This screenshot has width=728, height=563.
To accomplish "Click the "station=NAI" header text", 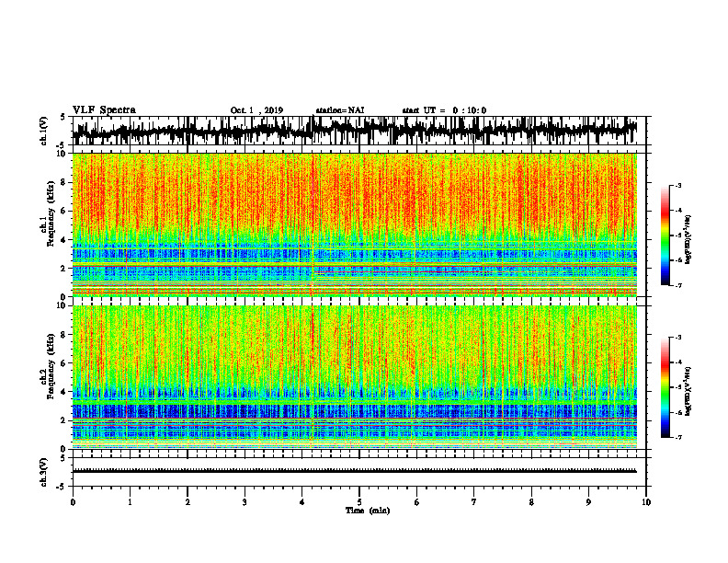I will click(340, 110).
